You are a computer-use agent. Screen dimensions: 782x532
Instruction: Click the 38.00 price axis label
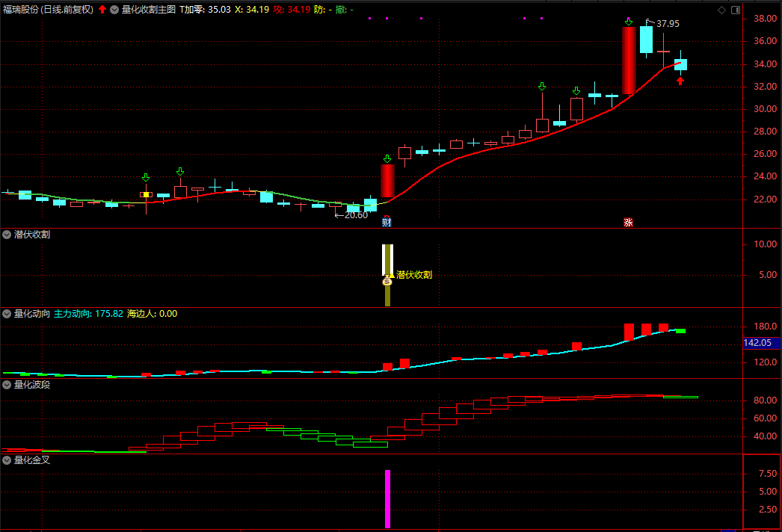click(765, 19)
